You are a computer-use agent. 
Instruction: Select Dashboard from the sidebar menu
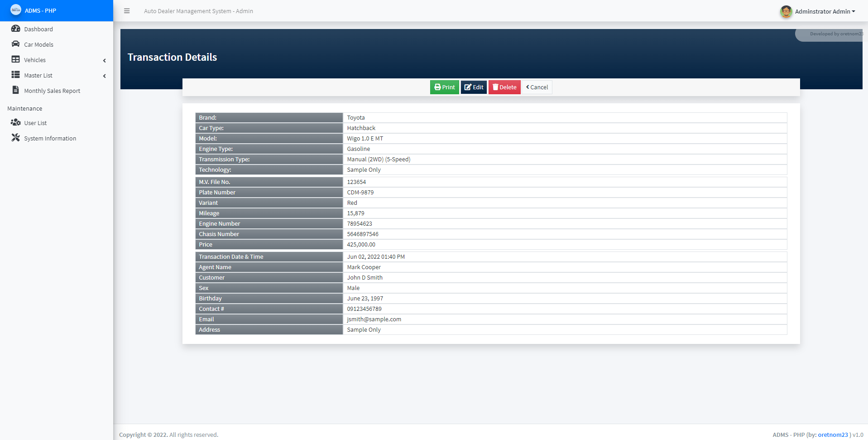coord(38,29)
